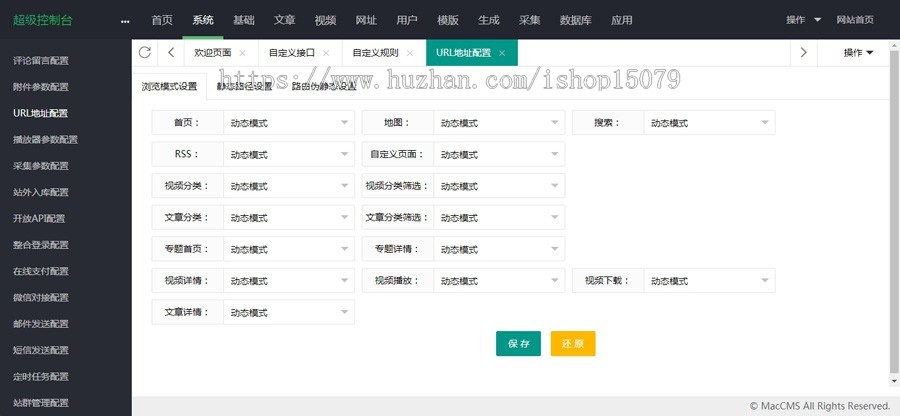Open the 视频分类筛选 mode dropdown
The image size is (900, 416).
[x=499, y=186]
